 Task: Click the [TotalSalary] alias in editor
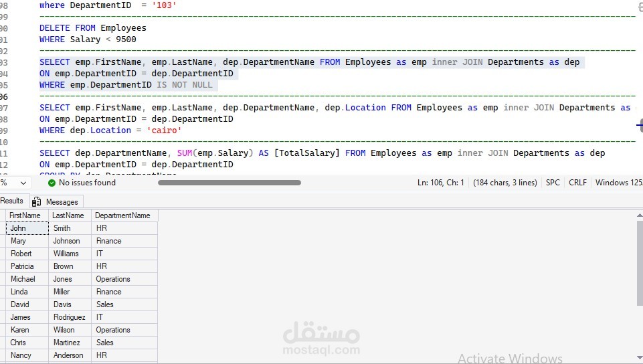click(306, 153)
